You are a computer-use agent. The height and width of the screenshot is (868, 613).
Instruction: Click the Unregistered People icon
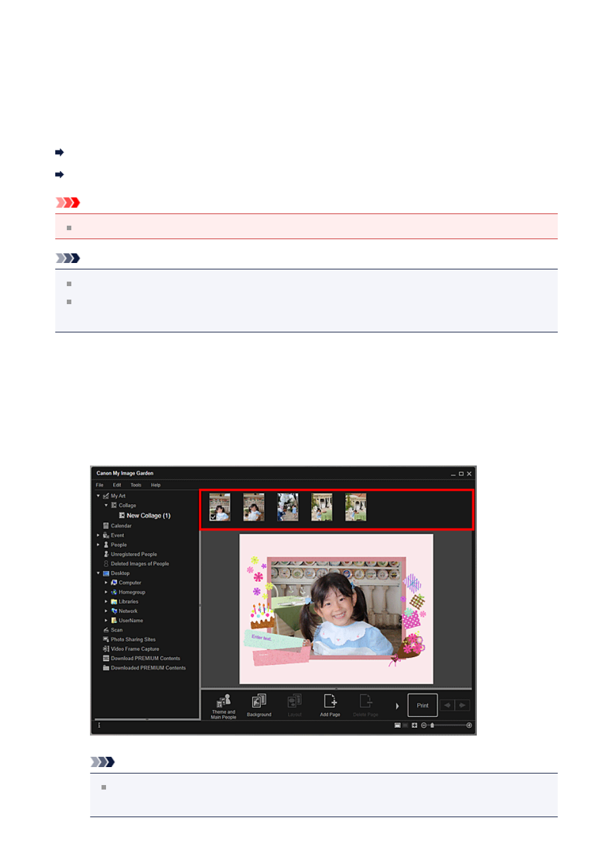point(106,554)
